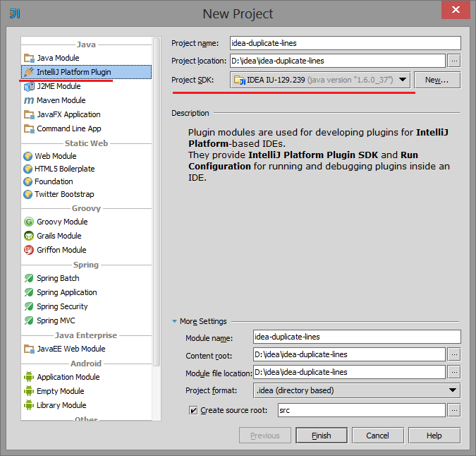This screenshot has height=456, width=476.
Task: Select JavaEE Web Module entry
Action: (x=86, y=349)
